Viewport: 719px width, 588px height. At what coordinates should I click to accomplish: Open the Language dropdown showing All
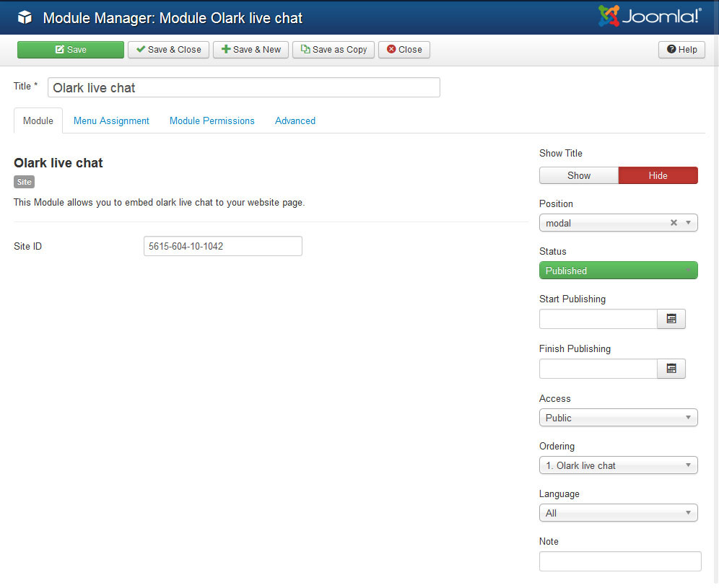[x=619, y=513]
